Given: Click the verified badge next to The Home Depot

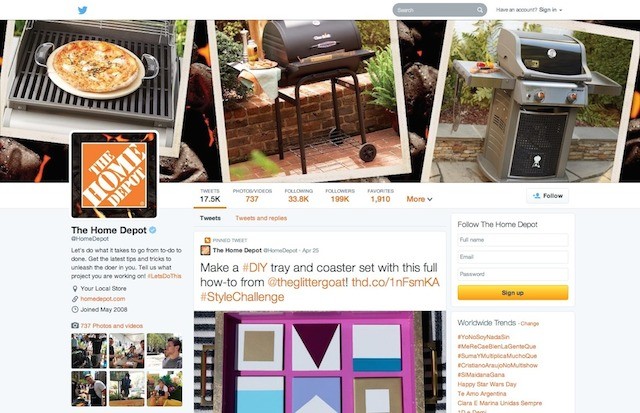Looking at the screenshot, I should [153, 230].
